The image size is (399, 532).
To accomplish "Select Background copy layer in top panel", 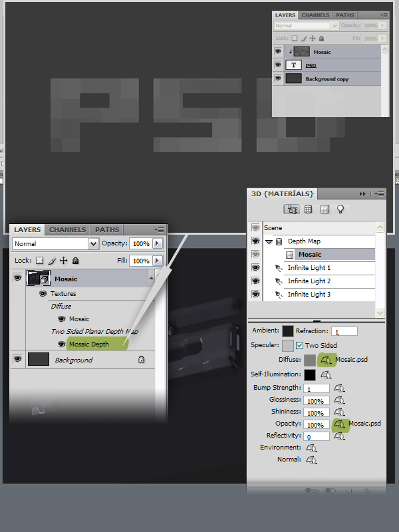I will click(332, 78).
